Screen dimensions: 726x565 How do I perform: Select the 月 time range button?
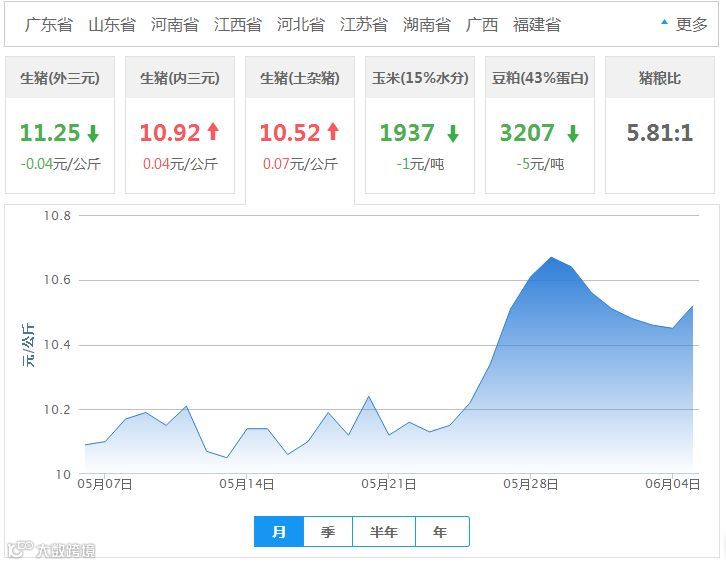point(279,532)
